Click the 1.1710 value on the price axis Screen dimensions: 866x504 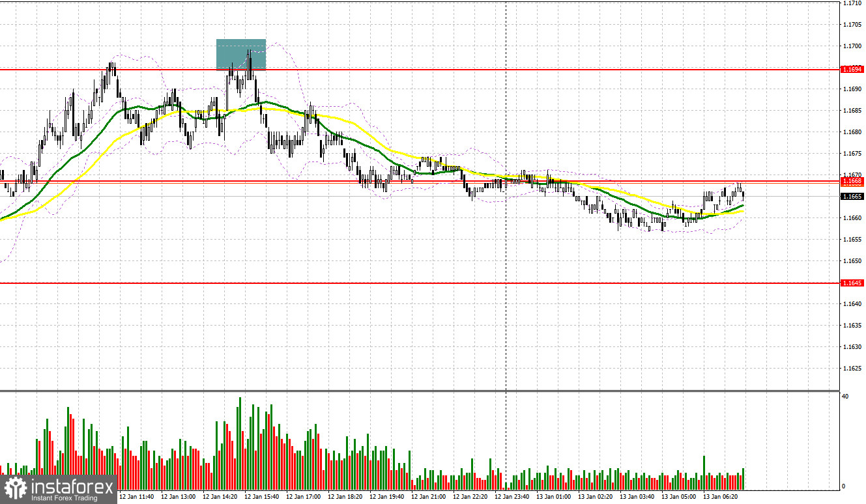(x=854, y=5)
